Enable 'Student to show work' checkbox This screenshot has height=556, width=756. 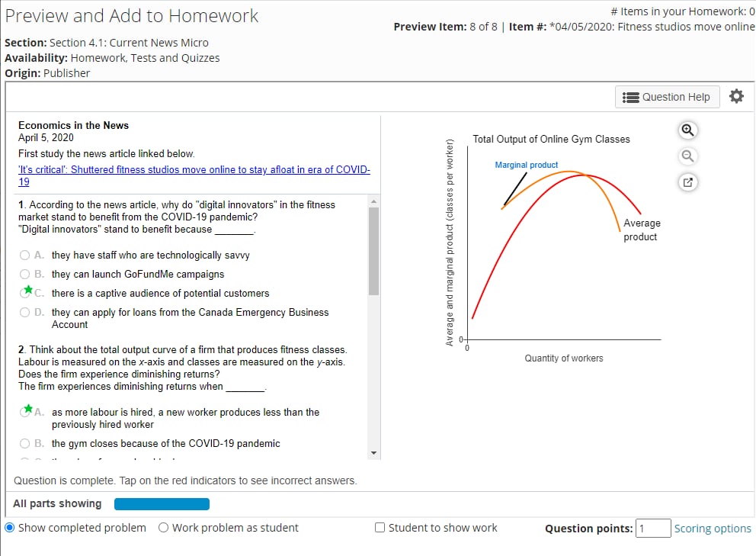[x=380, y=528]
